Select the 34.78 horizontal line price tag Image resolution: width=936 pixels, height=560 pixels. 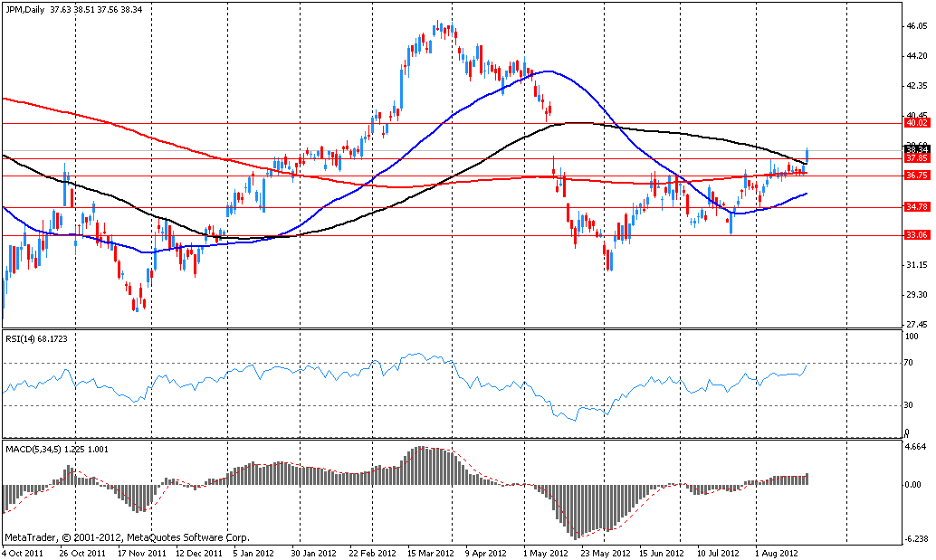click(x=917, y=207)
